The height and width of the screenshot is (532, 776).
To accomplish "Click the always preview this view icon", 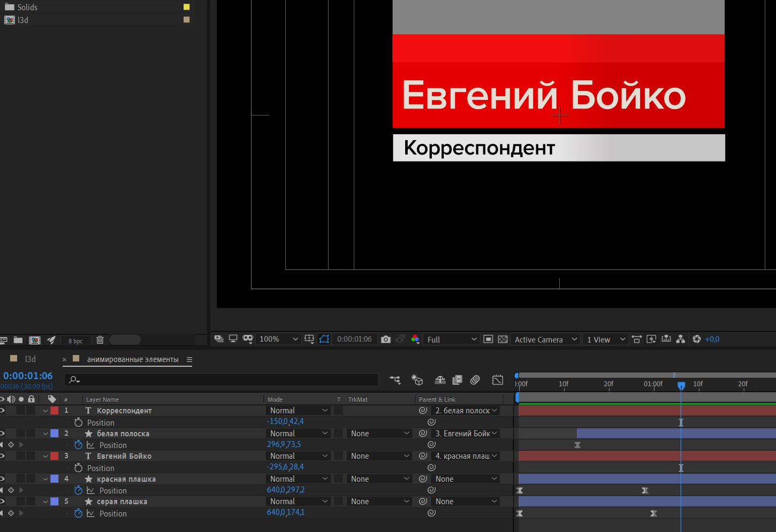I will [219, 338].
